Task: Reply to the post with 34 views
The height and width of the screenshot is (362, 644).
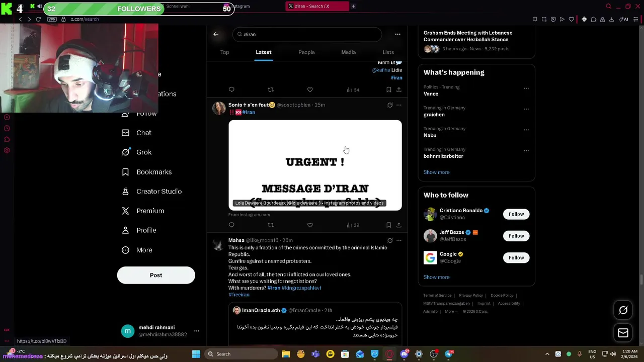Action: click(231, 89)
